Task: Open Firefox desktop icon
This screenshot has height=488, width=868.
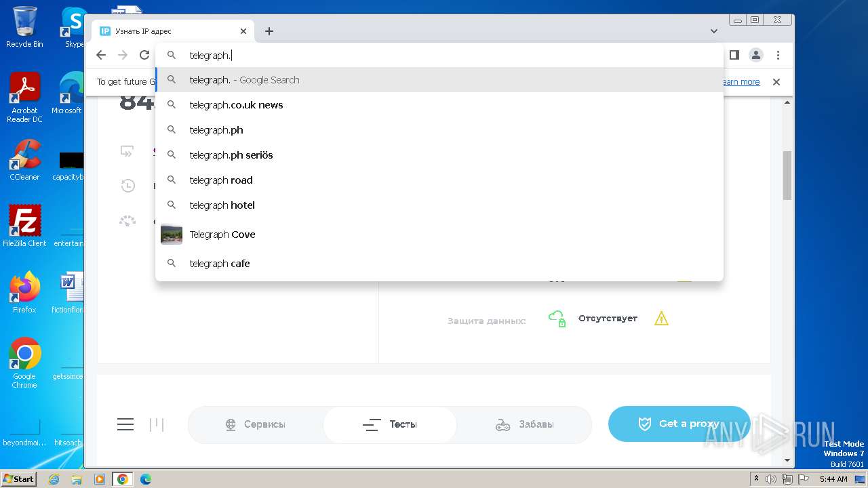Action: coord(24,293)
